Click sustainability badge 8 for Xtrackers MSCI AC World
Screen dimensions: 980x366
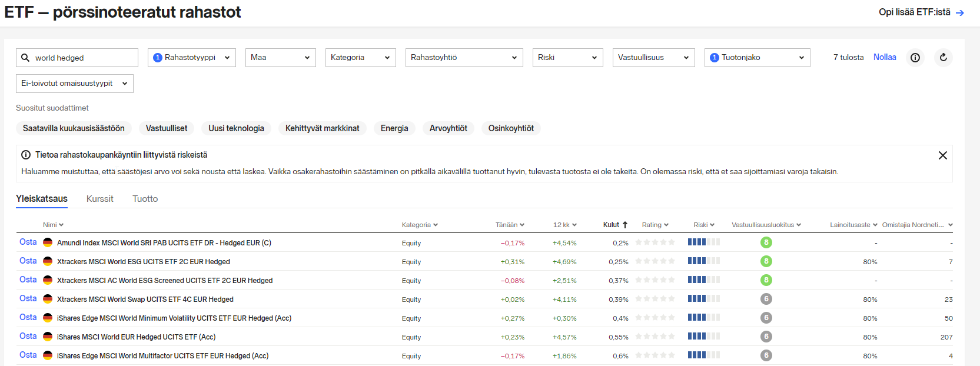766,280
